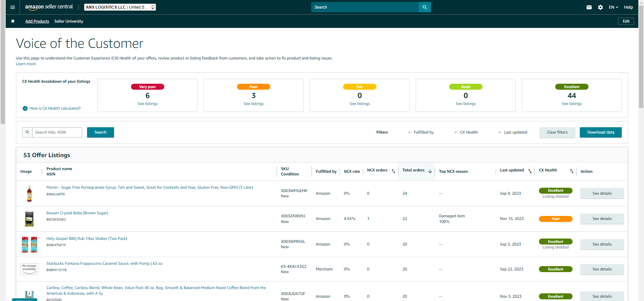Viewport: 644px width, 301px height.
Task: Open How is CX Health calculated link
Action: pyautogui.click(x=55, y=108)
